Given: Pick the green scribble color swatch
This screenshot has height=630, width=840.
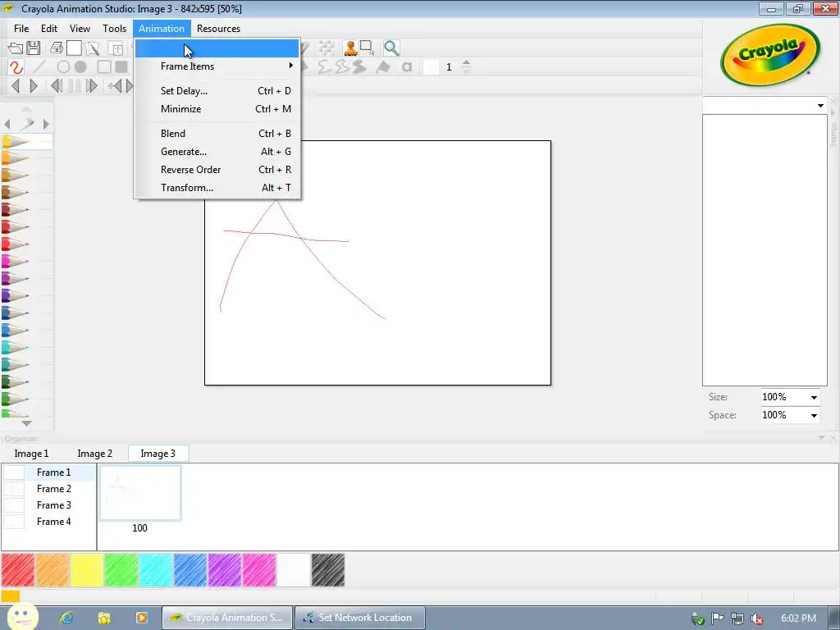Looking at the screenshot, I should coord(121,570).
